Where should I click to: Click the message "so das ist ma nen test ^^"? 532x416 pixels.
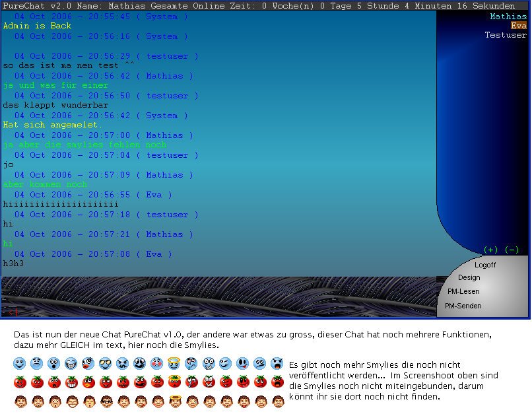point(69,65)
